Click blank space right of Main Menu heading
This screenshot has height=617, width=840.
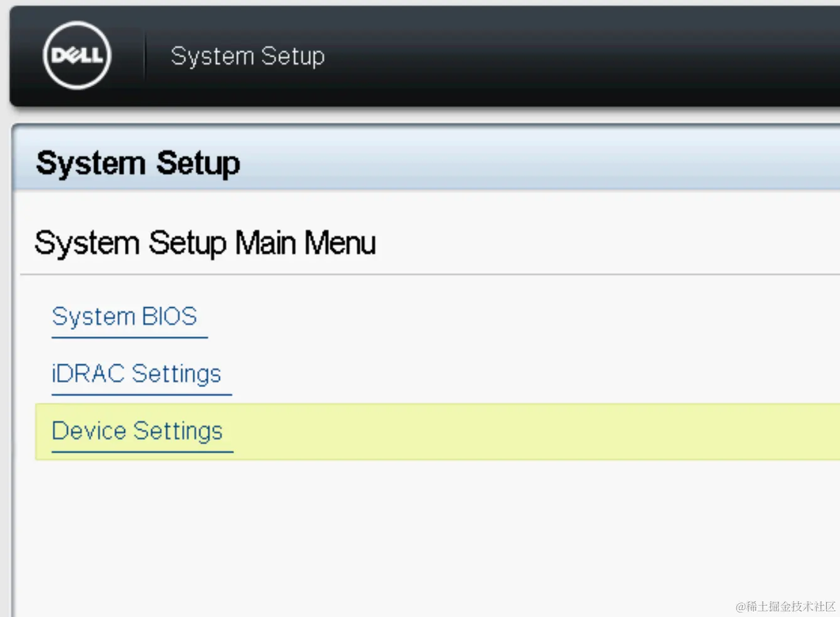pyautogui.click(x=596, y=243)
